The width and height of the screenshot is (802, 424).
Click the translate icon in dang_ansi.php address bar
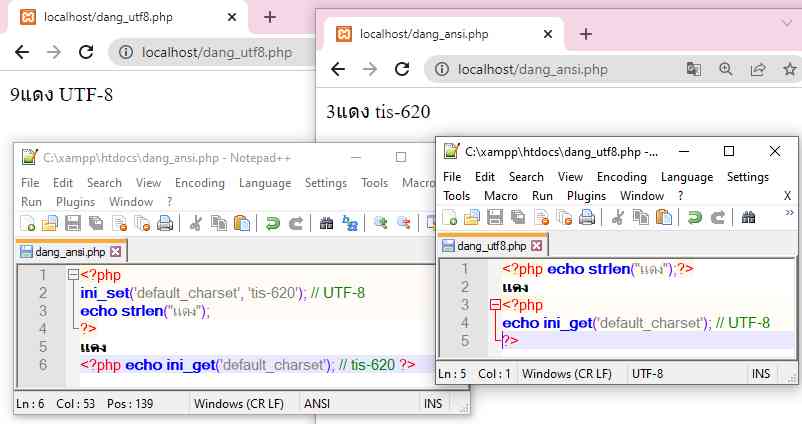click(x=694, y=69)
